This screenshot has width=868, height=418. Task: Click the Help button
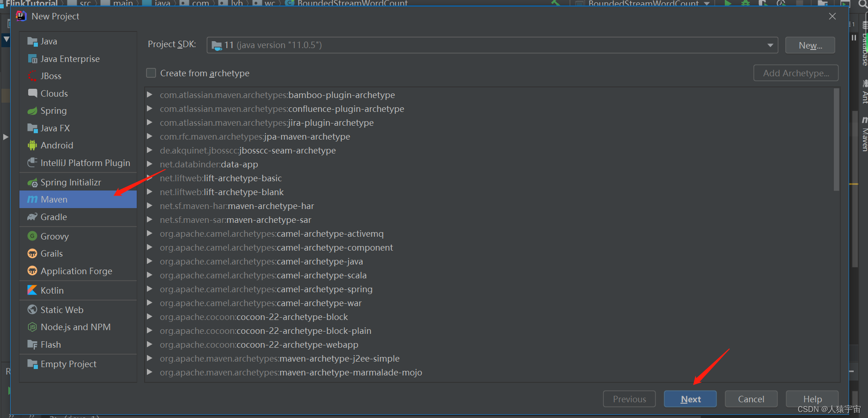(x=812, y=399)
